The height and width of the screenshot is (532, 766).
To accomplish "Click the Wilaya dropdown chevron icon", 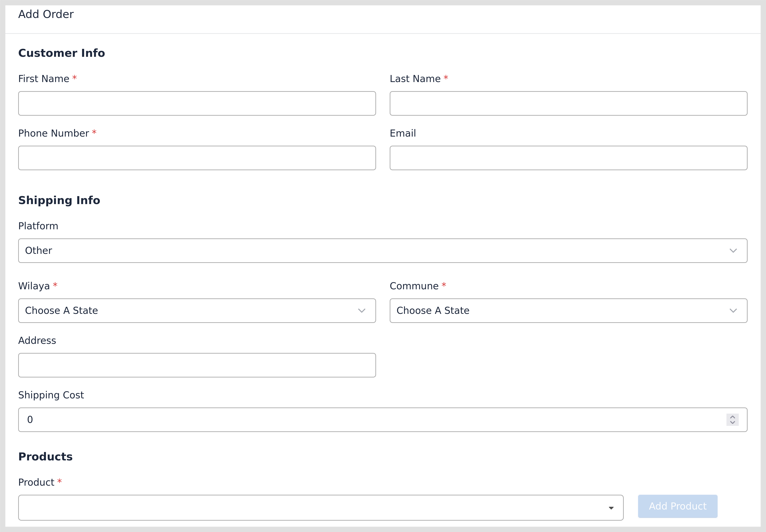I will pyautogui.click(x=361, y=311).
